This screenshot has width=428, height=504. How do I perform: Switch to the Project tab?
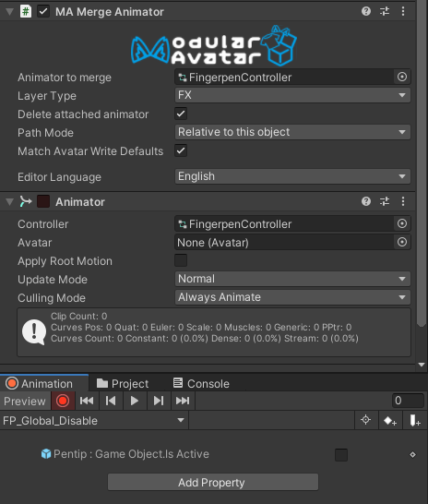(x=123, y=383)
